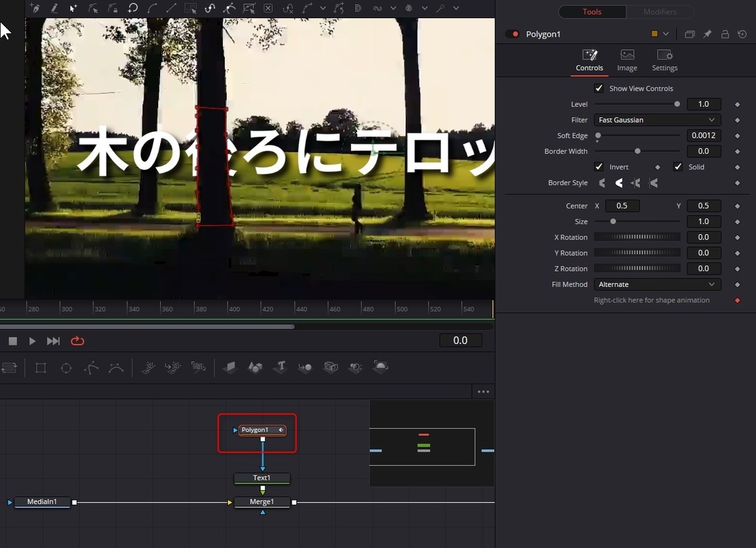Open dropdown arrow next to the wave icon
The image size is (756, 548).
click(x=393, y=8)
